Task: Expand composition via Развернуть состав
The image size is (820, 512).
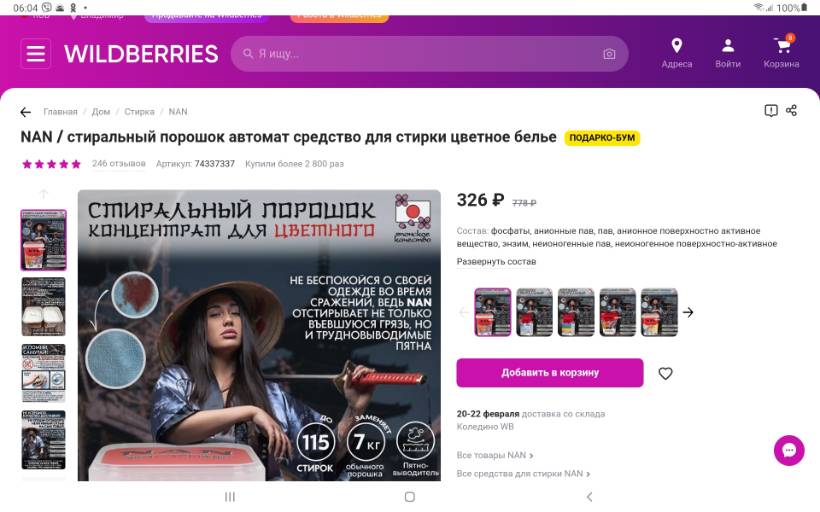Action: (x=496, y=261)
